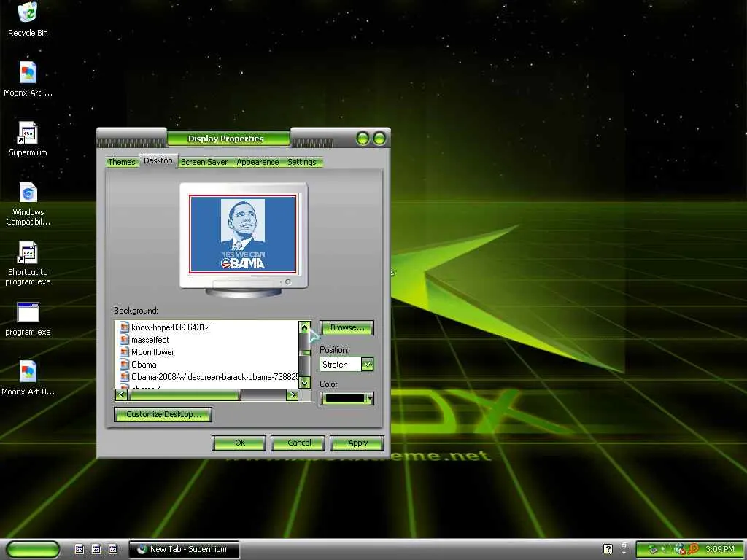Click Apply in Display Properties
Screen dimensions: 747x560
pos(357,443)
